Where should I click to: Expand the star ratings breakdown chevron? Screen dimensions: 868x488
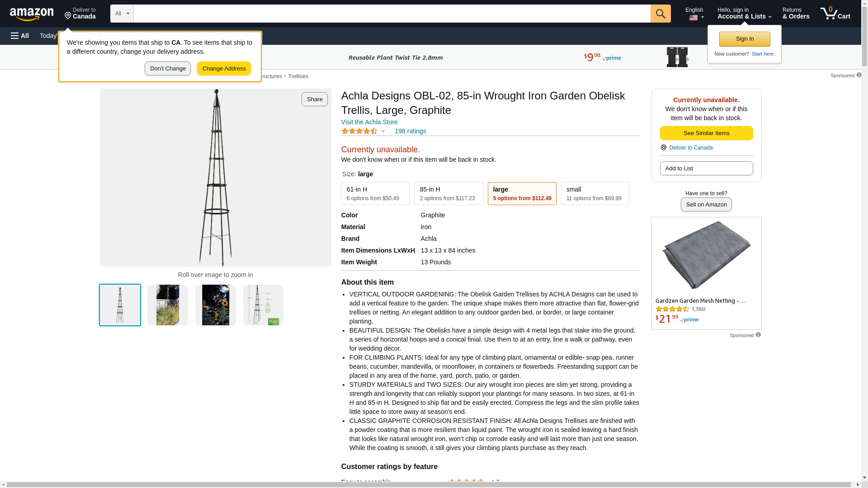(383, 131)
